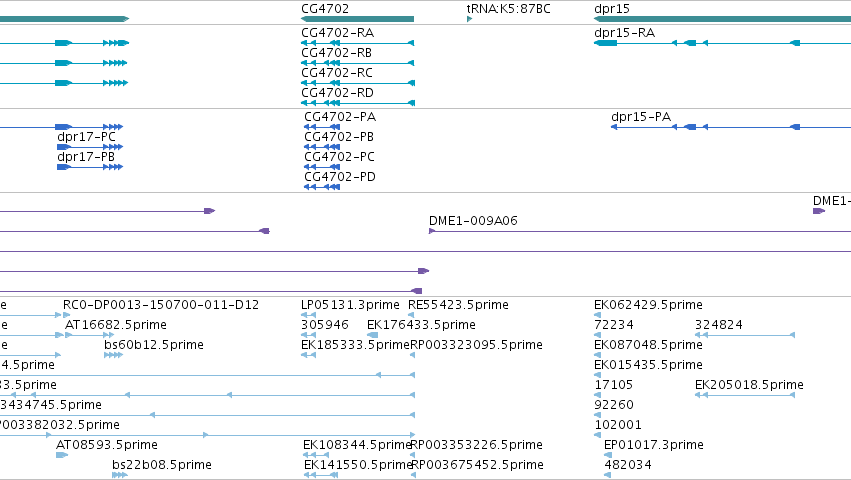Click the small arrow glyph under tRNA:K5:87BC

pyautogui.click(x=469, y=19)
